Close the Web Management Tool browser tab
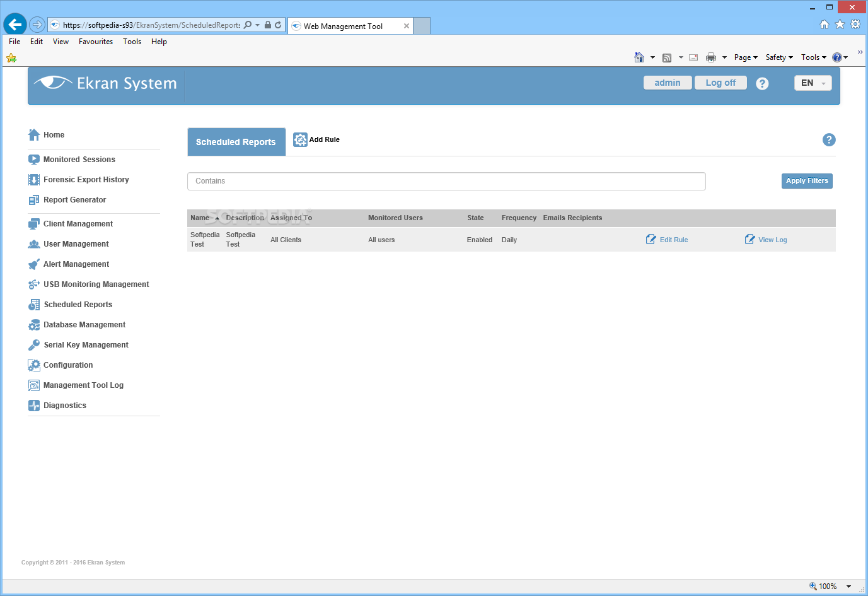The width and height of the screenshot is (868, 596). [407, 26]
